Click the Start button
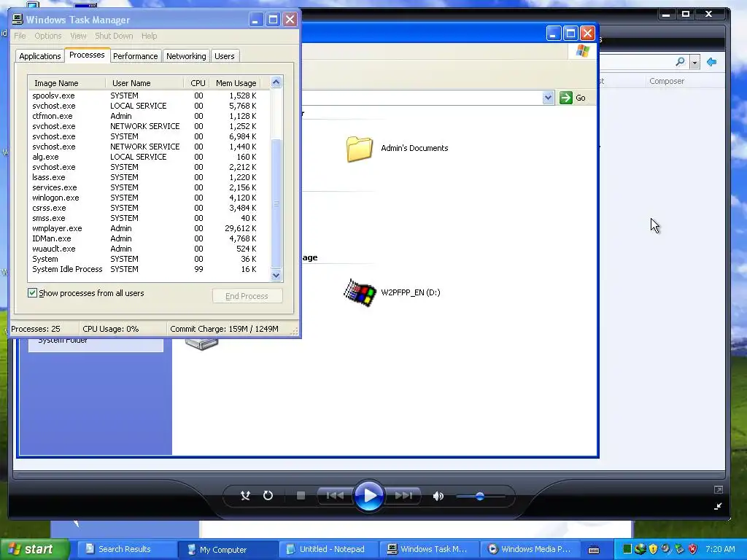The height and width of the screenshot is (560, 747). click(34, 550)
